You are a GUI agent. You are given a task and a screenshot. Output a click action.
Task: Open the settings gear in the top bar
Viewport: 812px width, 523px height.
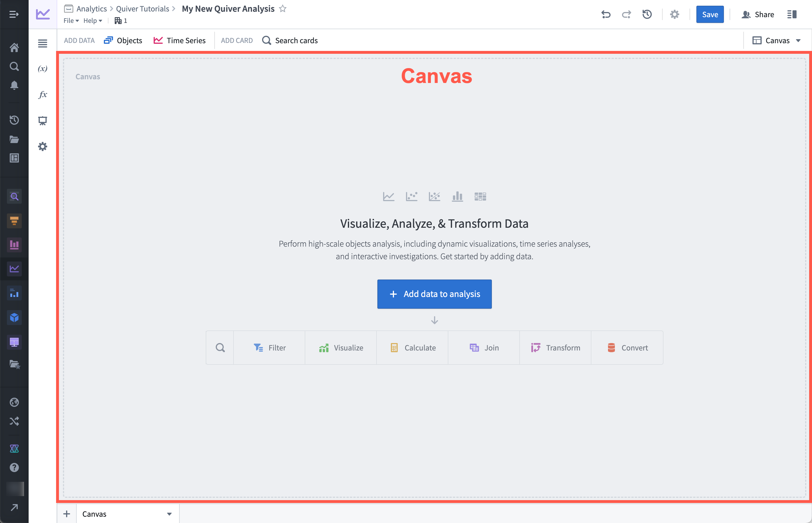pyautogui.click(x=674, y=14)
